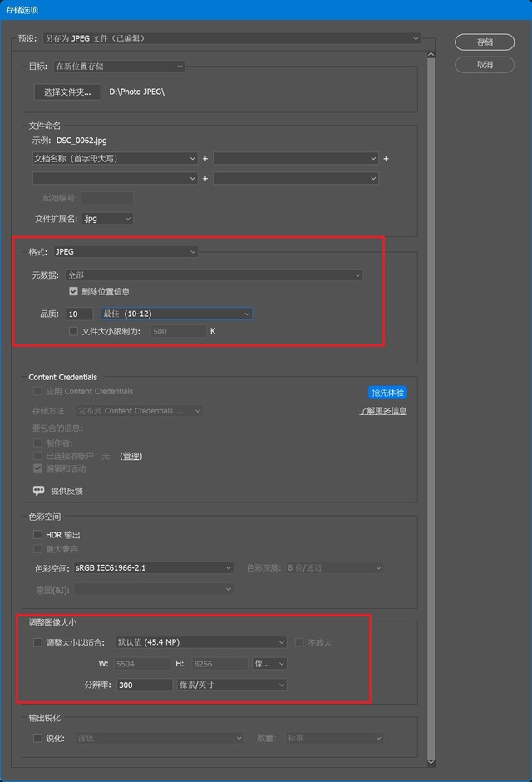Open the 预设 preset dropdown
Viewport: 532px width, 782px height.
[x=231, y=38]
